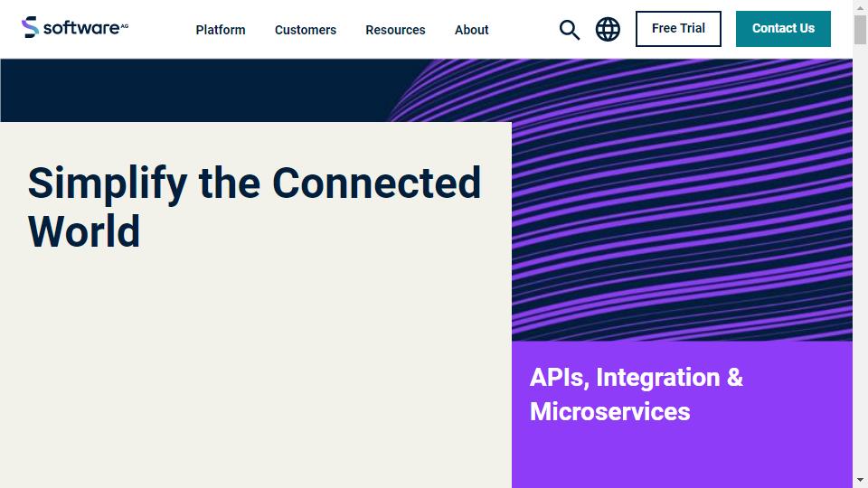Screen dimensions: 868x488
Task: Open the Customers menu
Action: [x=306, y=30]
